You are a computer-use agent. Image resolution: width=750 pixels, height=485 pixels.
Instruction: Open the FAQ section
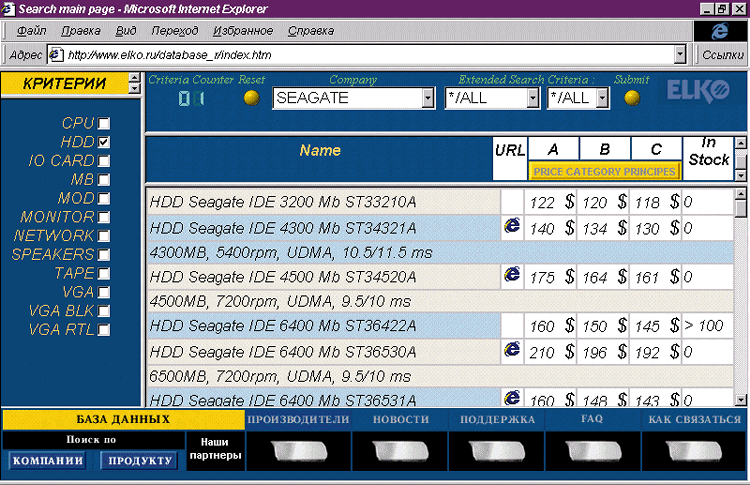pyautogui.click(x=592, y=419)
